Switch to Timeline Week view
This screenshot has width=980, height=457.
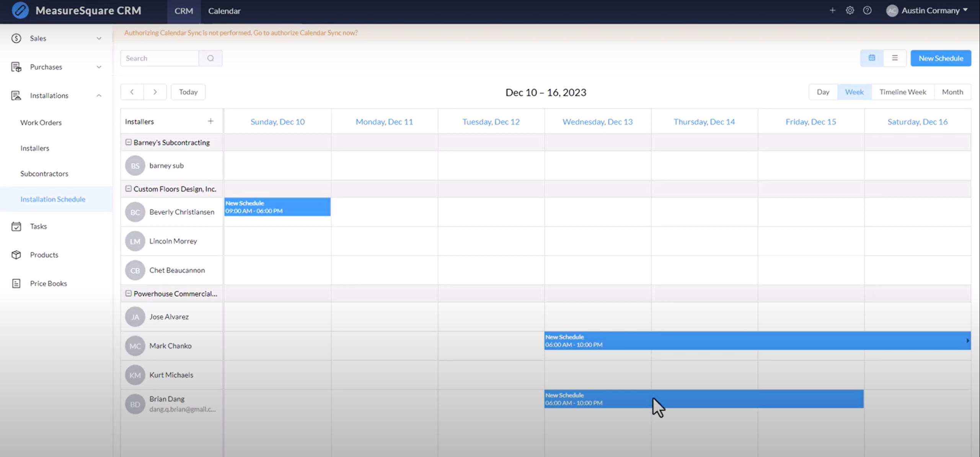[x=902, y=92]
